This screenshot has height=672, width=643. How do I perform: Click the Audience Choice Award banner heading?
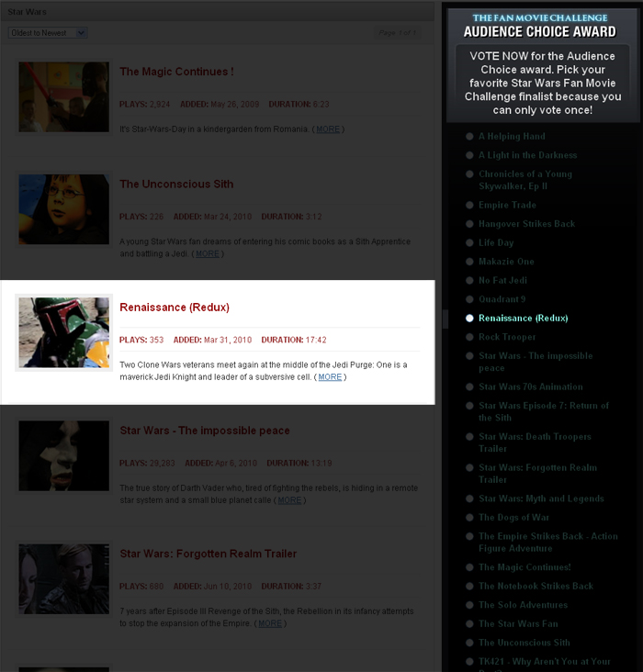click(539, 32)
